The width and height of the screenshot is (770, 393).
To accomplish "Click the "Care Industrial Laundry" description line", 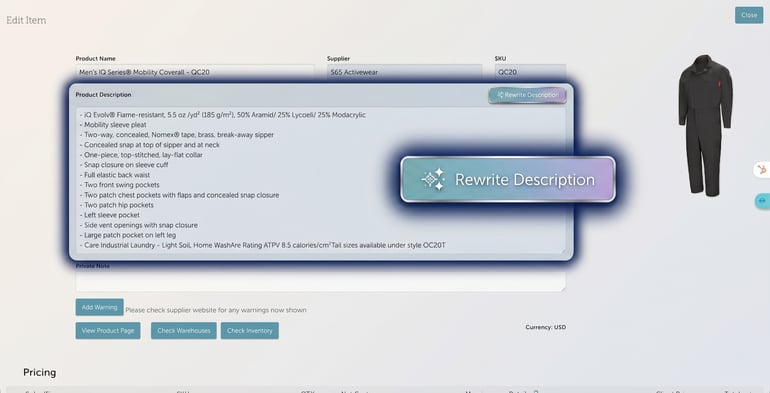I will click(x=262, y=245).
